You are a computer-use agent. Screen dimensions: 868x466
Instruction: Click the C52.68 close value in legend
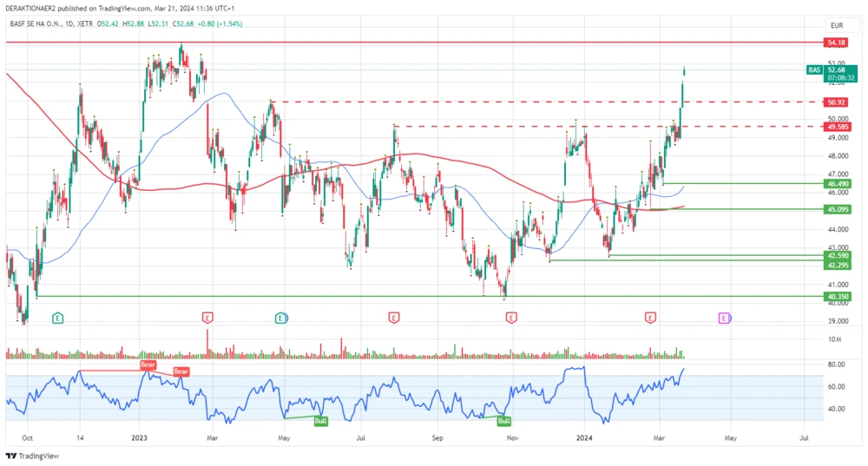183,23
